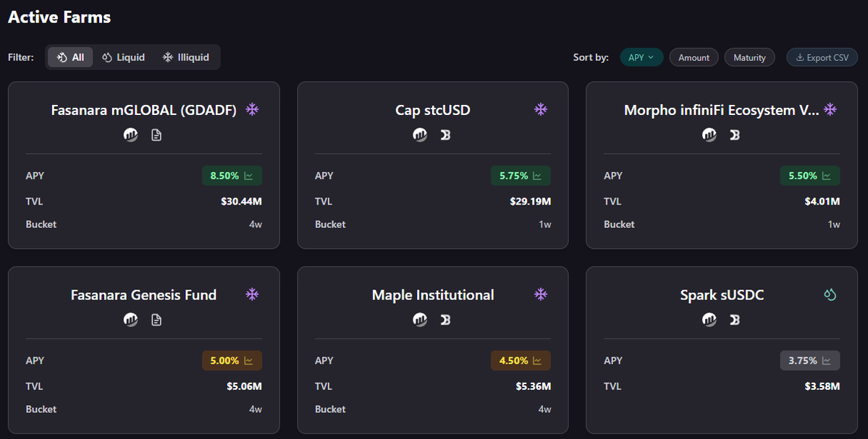Open the document icon under Fasanara mGLOBAL
The height and width of the screenshot is (439, 868).
[x=156, y=135]
